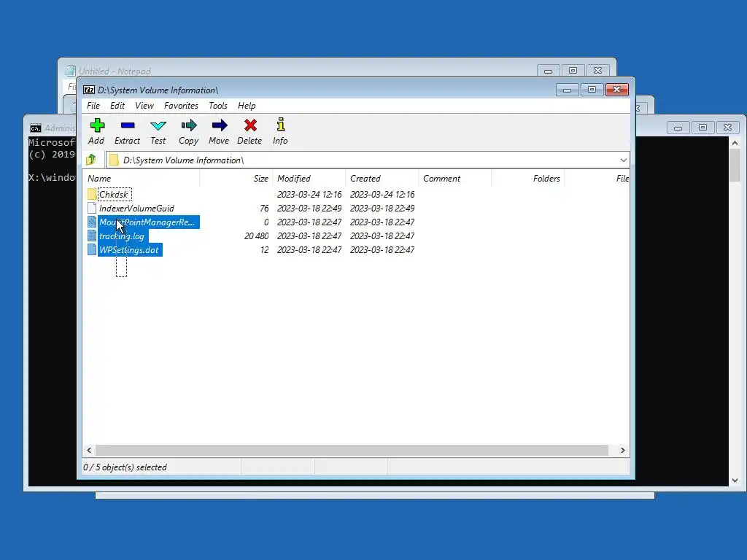Select the WPSettings.dat file name
The width and height of the screenshot is (747, 560).
129,249
